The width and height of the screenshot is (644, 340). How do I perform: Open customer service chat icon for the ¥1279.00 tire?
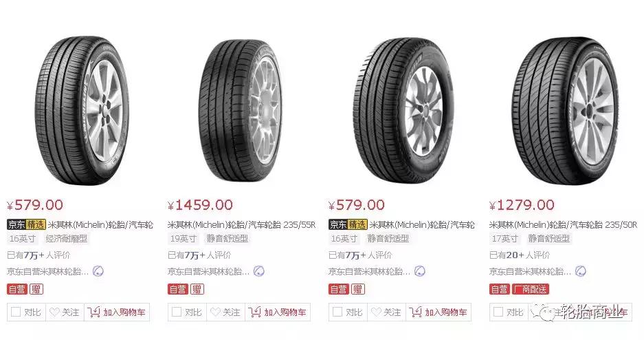(x=580, y=271)
